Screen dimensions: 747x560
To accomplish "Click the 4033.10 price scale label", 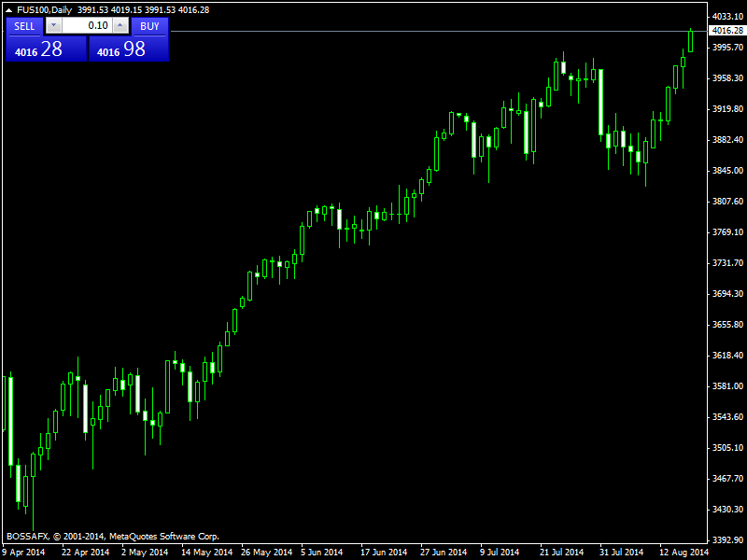I will (727, 17).
